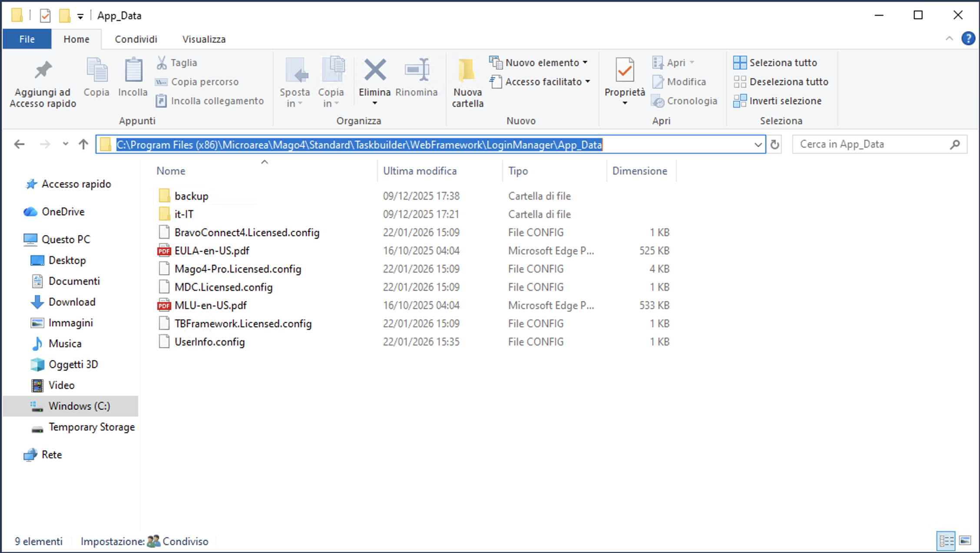980x553 pixels.
Task: Select MDC.Licensed.config file
Action: tap(223, 287)
